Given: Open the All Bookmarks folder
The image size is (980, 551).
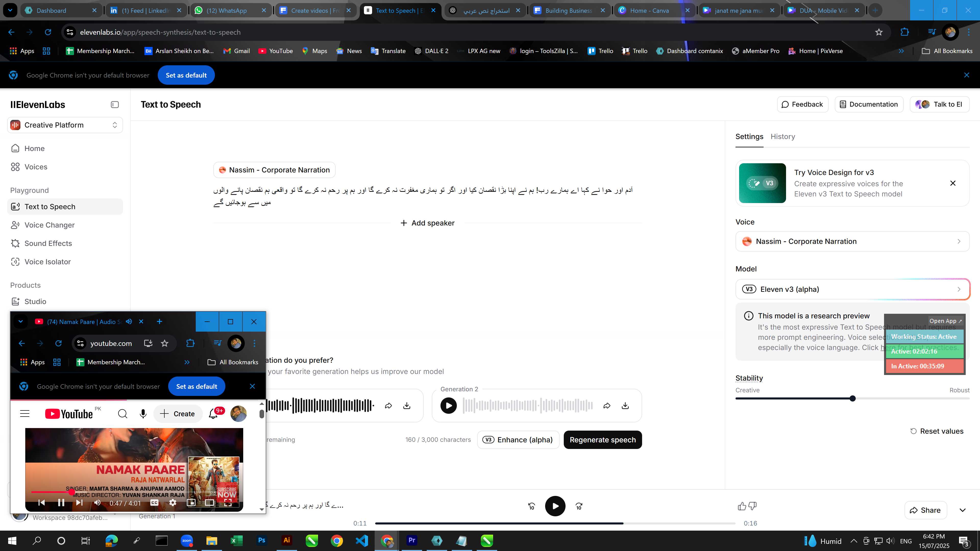Looking at the screenshot, I should (x=947, y=51).
